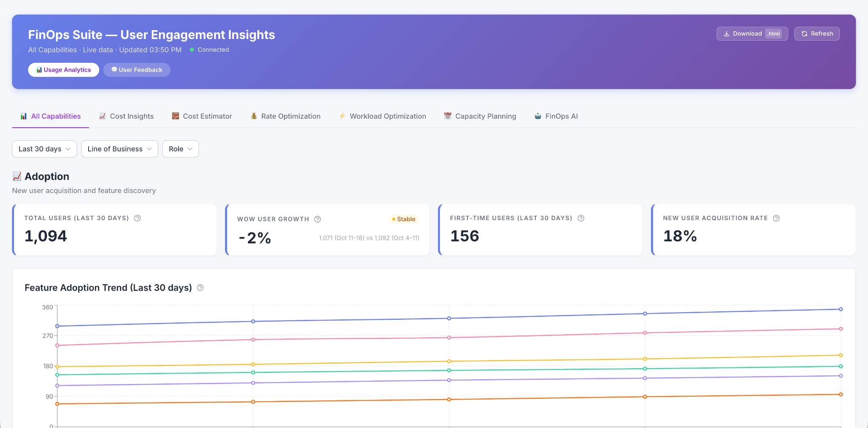
Task: Click the 156 first-time users value
Action: tap(465, 236)
